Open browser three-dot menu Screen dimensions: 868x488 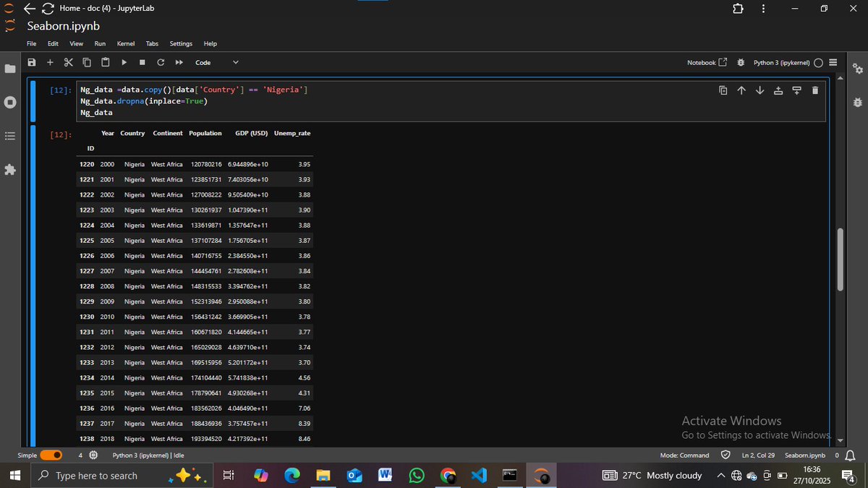point(763,9)
